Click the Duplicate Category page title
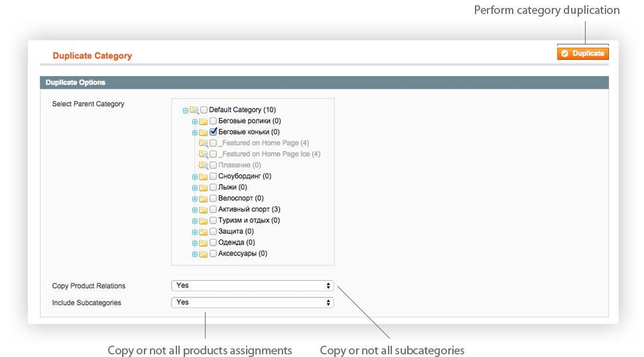Screen dimensions: 644x357 pyautogui.click(x=92, y=56)
